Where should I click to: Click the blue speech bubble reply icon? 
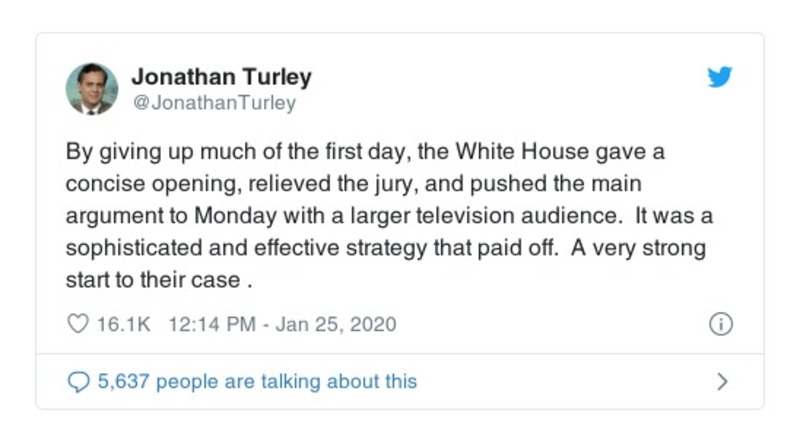tap(77, 381)
